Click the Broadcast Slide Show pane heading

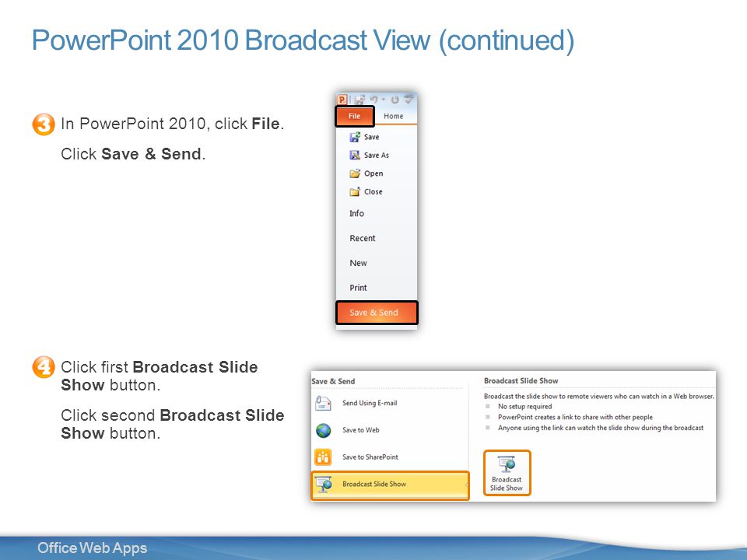[521, 380]
